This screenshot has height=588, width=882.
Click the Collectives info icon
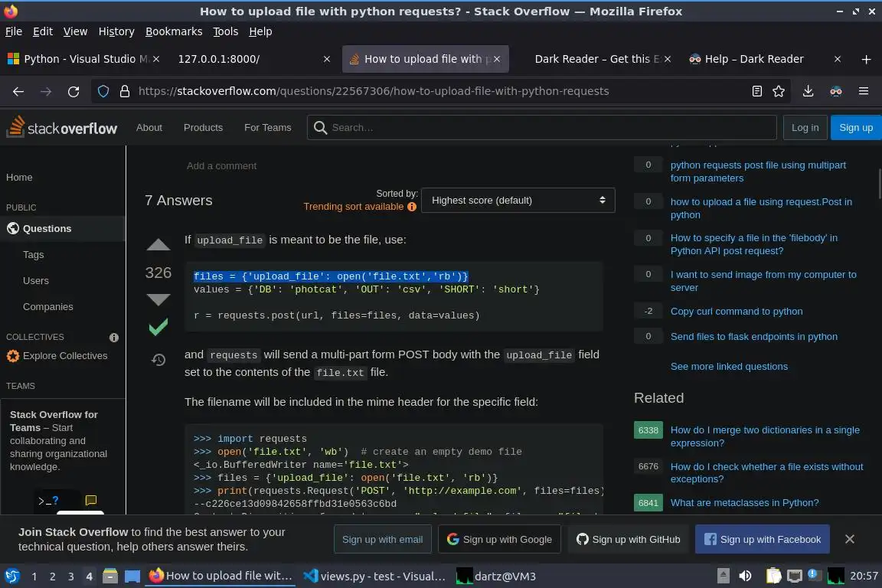point(113,338)
